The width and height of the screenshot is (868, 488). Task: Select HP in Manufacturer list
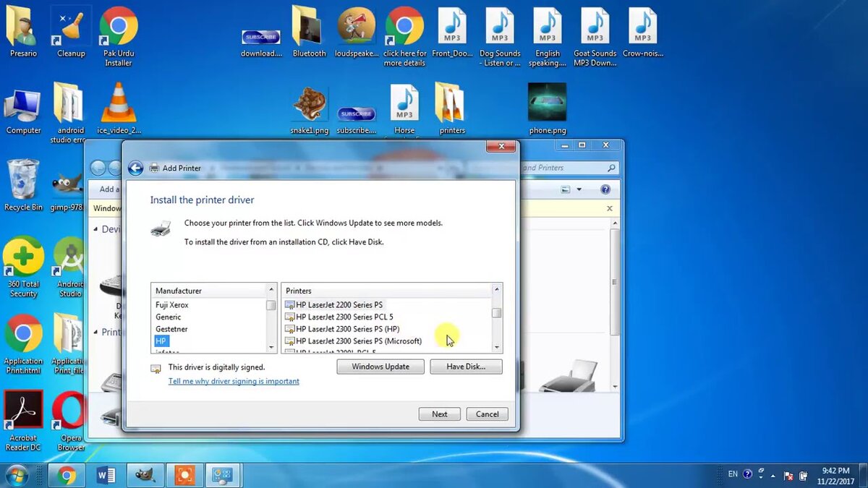point(161,341)
